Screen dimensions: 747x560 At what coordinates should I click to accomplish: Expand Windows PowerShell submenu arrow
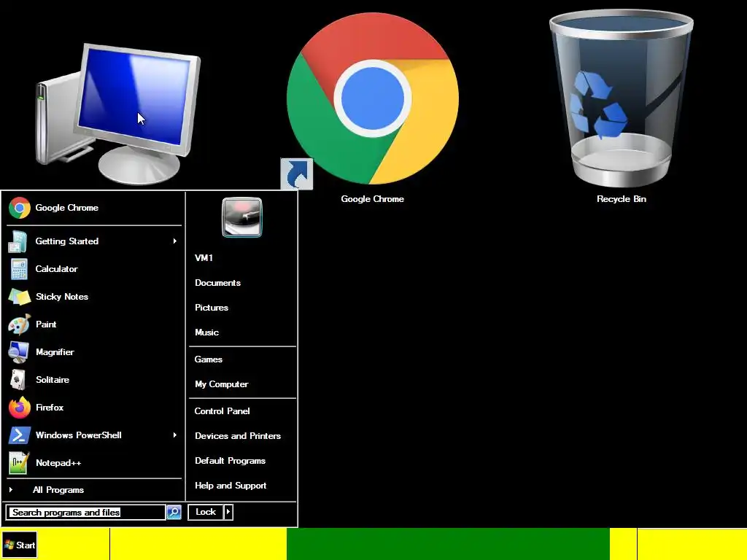[175, 435]
